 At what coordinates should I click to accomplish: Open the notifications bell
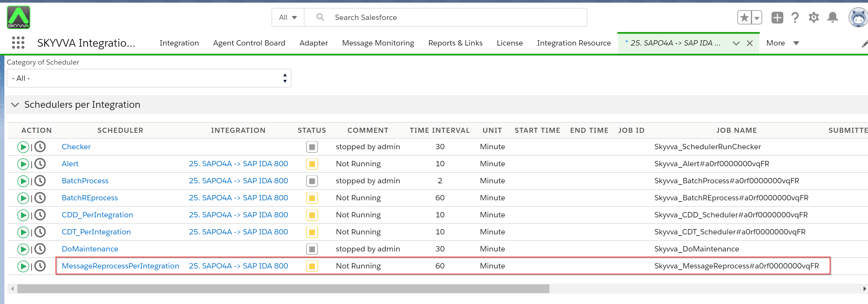click(x=833, y=17)
